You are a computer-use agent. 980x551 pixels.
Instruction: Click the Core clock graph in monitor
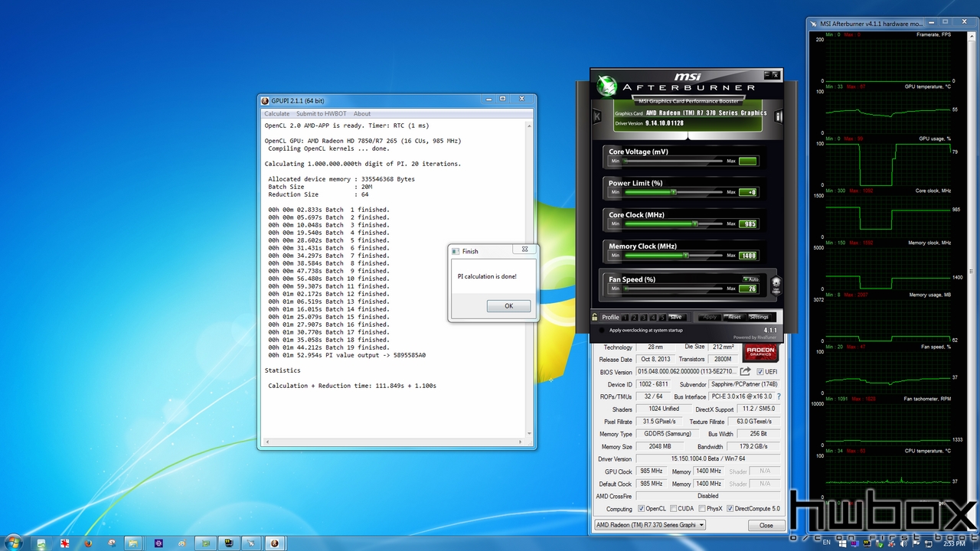[x=887, y=216]
